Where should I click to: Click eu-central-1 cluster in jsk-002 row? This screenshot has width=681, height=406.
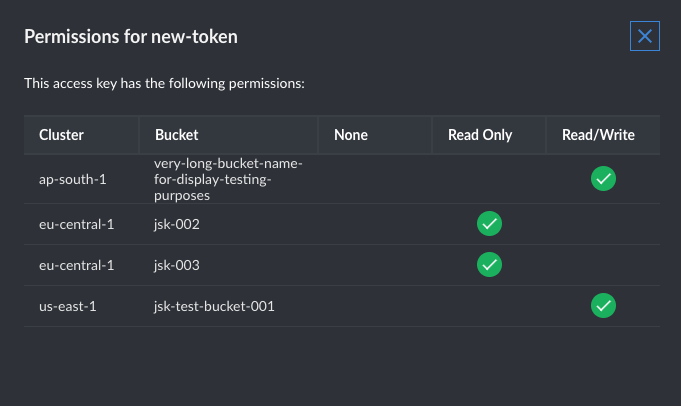tap(76, 224)
